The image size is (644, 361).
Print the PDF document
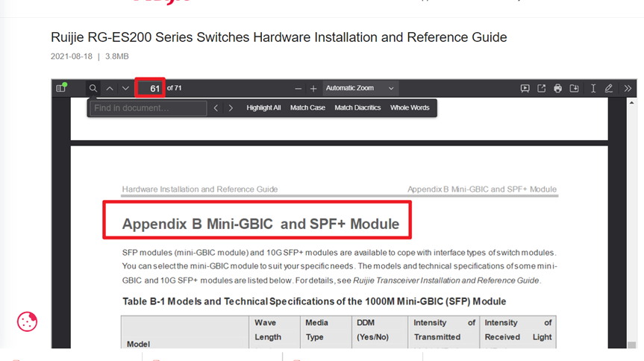pos(557,88)
